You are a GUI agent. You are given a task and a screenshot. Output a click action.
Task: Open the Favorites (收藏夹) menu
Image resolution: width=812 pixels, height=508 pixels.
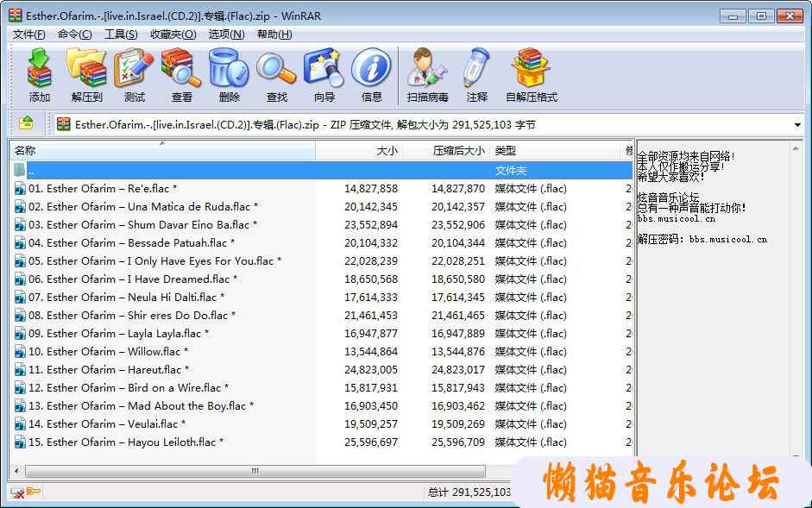click(173, 34)
